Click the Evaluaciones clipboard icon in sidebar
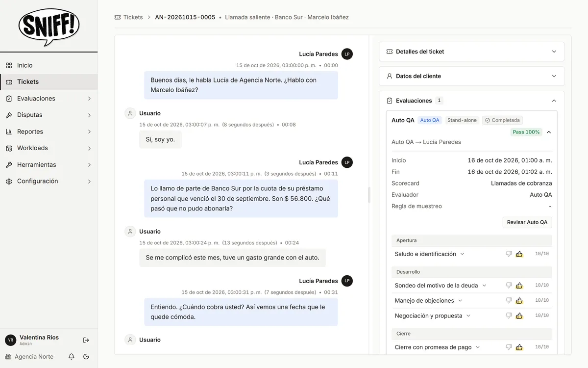 pyautogui.click(x=9, y=98)
